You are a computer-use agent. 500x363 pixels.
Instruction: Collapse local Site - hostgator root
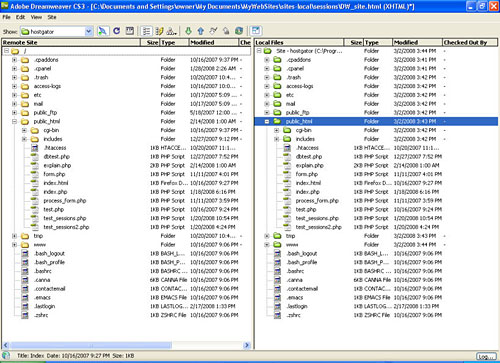259,51
